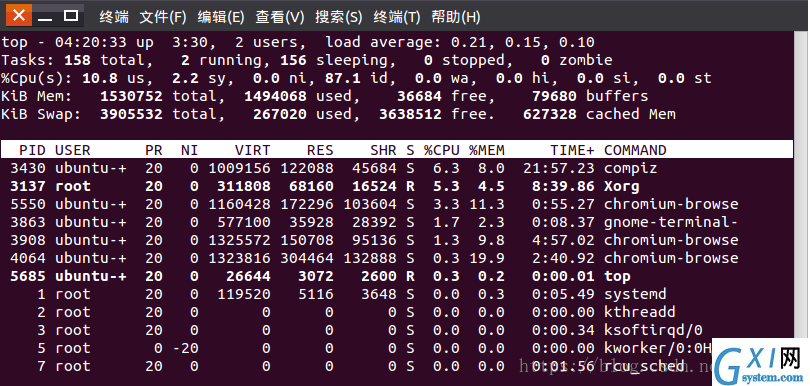Open the 编辑(E) menu

point(221,17)
